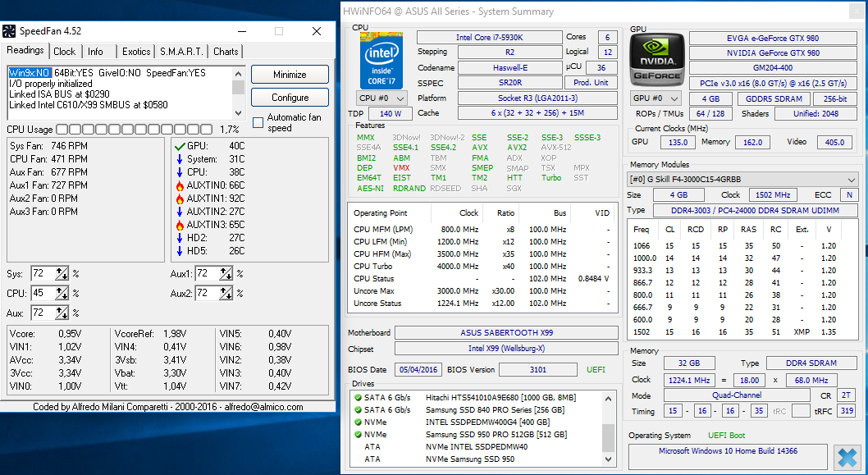The width and height of the screenshot is (868, 475).
Task: Adjust the Aux2 fan speed stepper arrows
Action: [226, 294]
